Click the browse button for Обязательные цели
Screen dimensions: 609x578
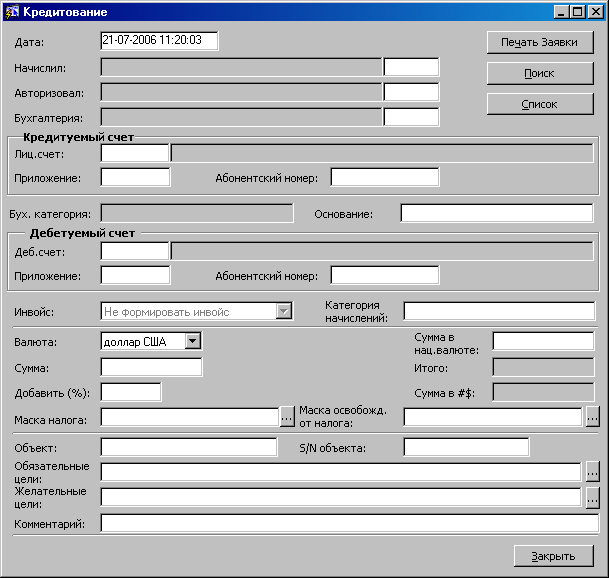tap(592, 472)
